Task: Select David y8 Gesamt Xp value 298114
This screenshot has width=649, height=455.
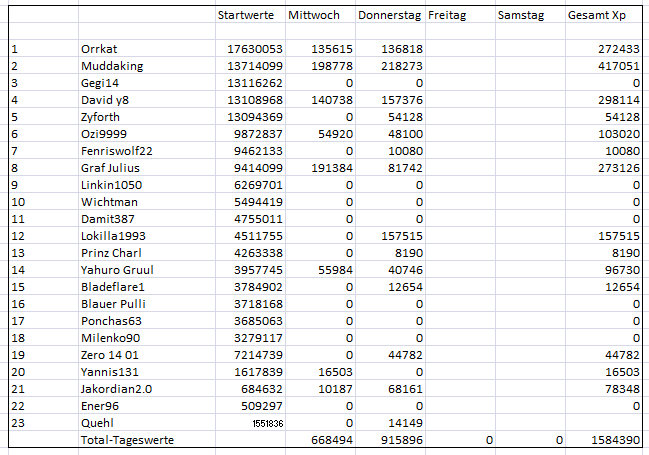Action: tap(604, 100)
